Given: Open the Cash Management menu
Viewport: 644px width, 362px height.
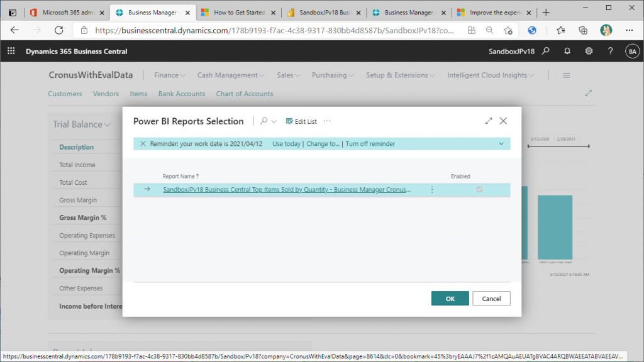Looking at the screenshot, I should coord(230,75).
